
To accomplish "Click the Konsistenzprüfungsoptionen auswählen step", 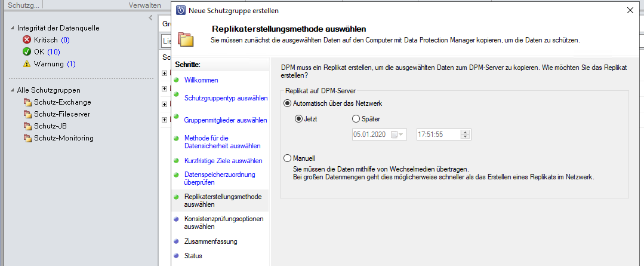I will click(x=224, y=222).
